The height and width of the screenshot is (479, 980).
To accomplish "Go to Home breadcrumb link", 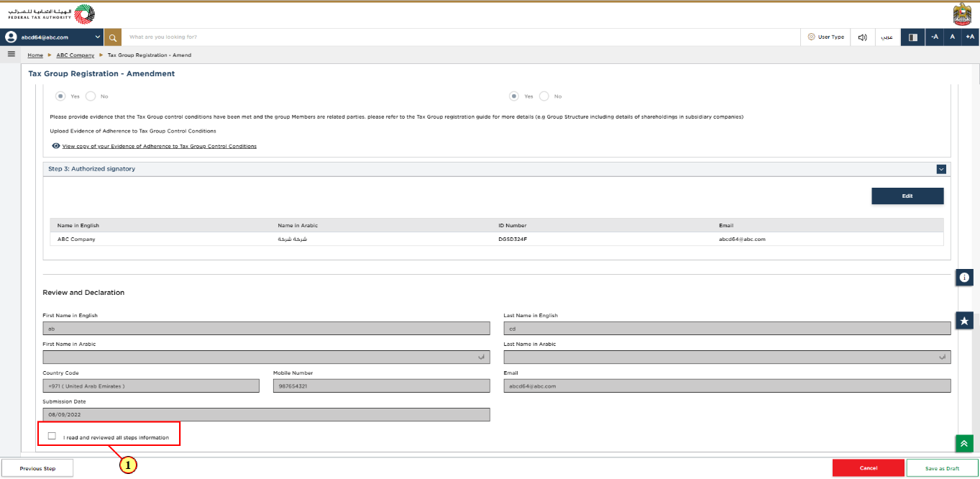I will pos(35,55).
